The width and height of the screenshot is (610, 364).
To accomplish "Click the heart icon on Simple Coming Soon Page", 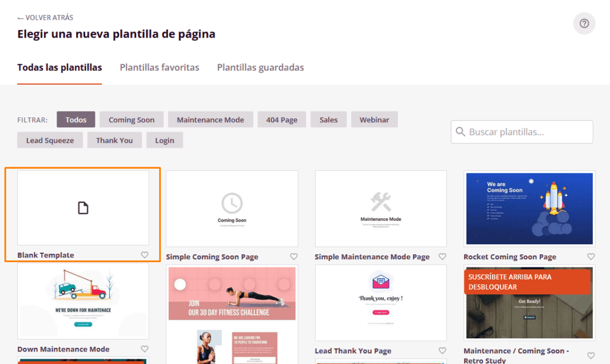I will [293, 256].
